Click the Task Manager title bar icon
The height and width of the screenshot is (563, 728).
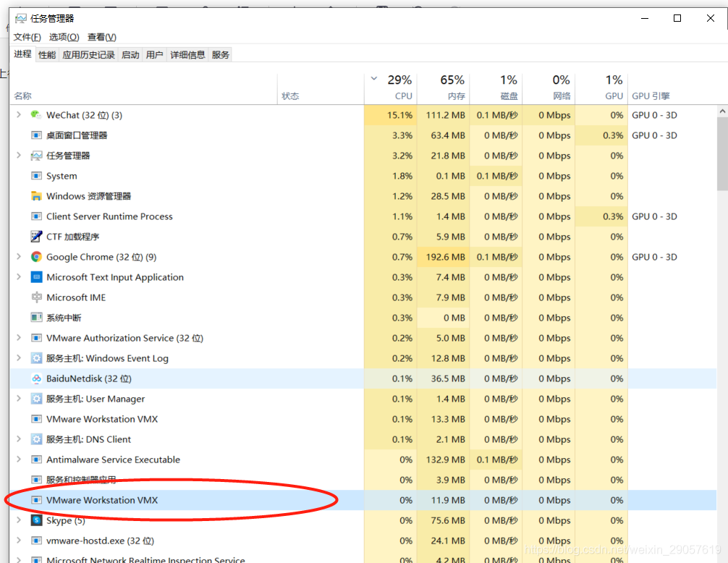20,19
